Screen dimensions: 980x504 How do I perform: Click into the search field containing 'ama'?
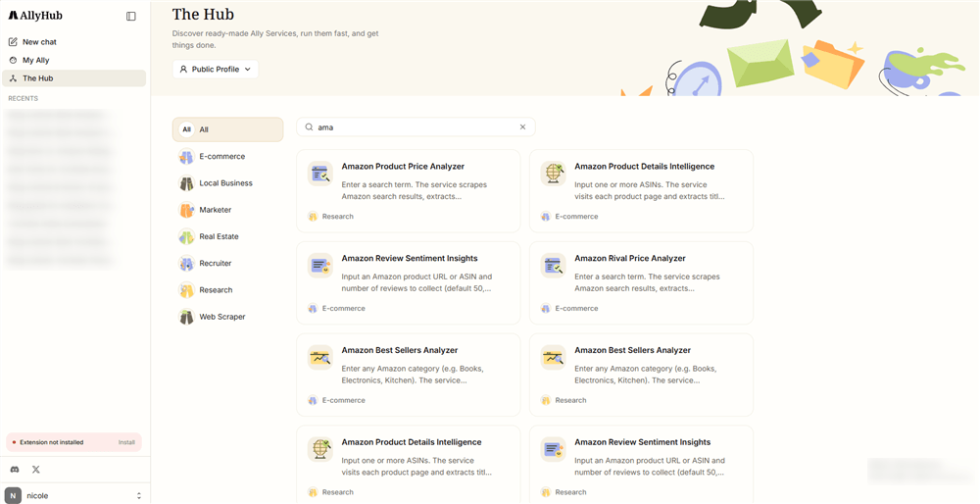pyautogui.click(x=416, y=126)
